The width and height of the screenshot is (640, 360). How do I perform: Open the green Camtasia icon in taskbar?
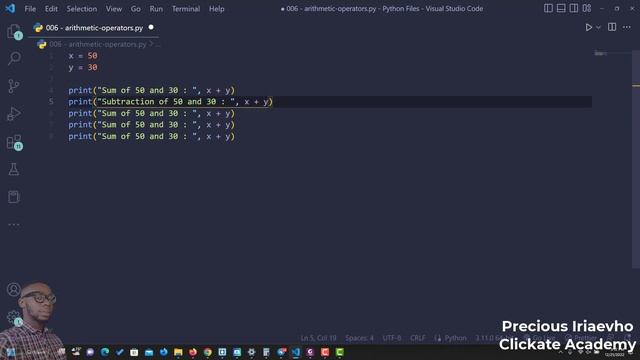pos(340,352)
